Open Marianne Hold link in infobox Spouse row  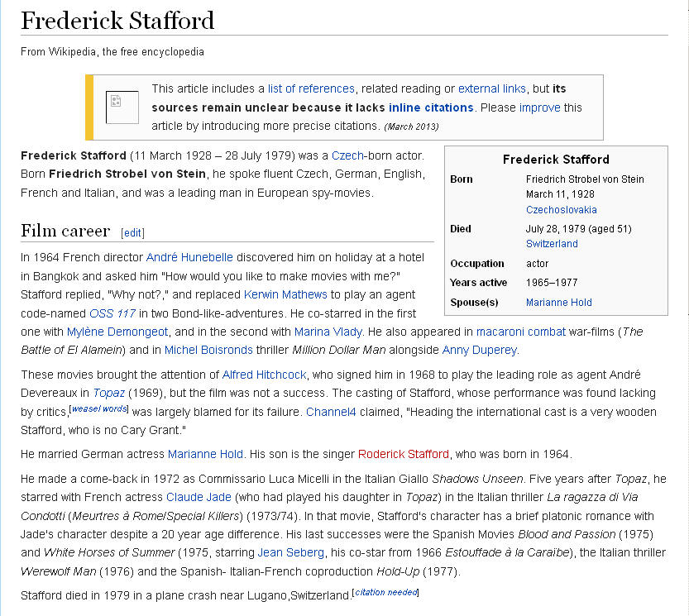pos(559,303)
